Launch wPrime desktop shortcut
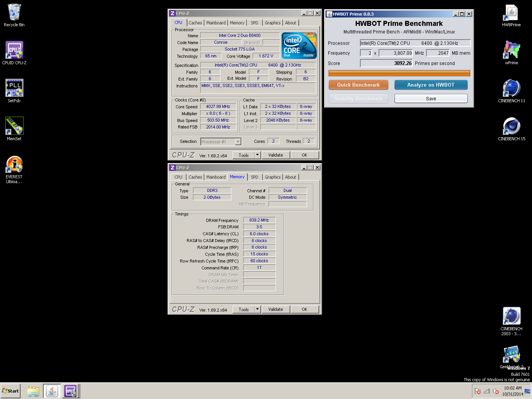 click(x=511, y=53)
